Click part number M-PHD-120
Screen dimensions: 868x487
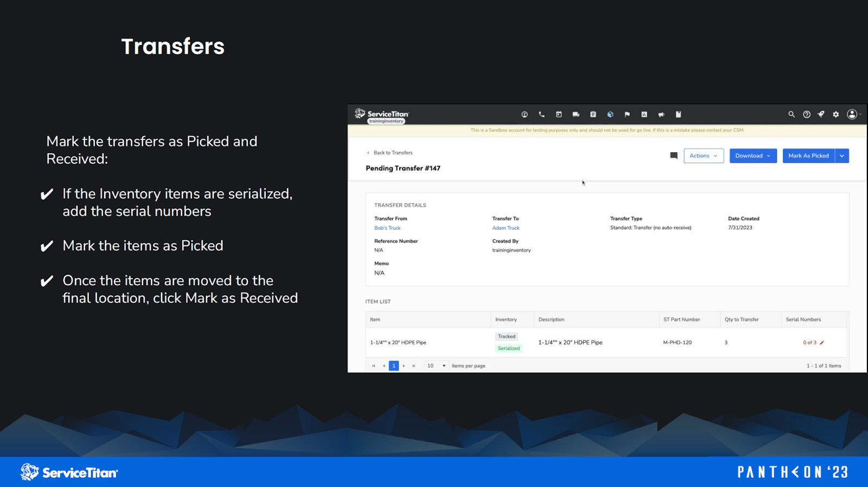tap(677, 343)
